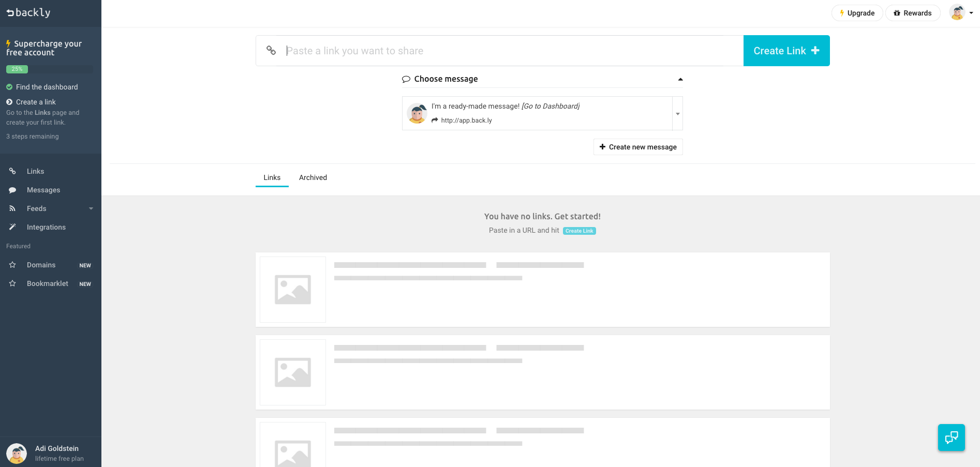Switch to the Links tab

pyautogui.click(x=272, y=177)
